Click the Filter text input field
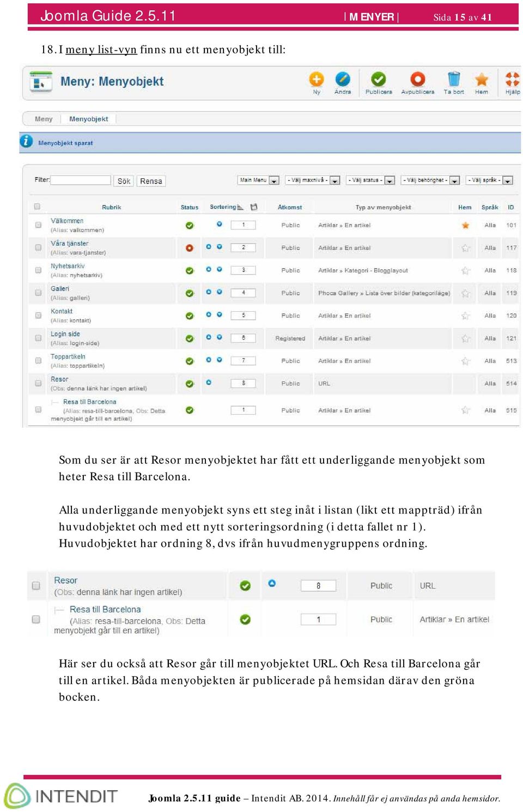523x812 pixels. click(81, 180)
